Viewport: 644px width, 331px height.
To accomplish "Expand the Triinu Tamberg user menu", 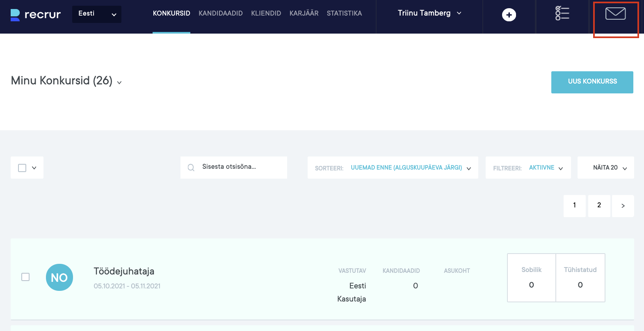I will 429,13.
